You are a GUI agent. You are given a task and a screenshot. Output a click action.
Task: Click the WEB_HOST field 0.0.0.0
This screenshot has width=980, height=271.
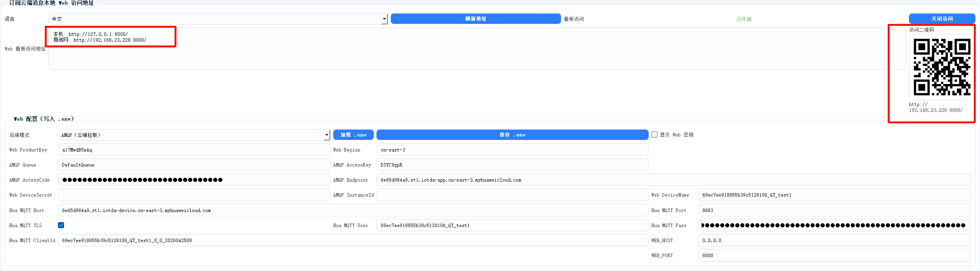click(834, 241)
